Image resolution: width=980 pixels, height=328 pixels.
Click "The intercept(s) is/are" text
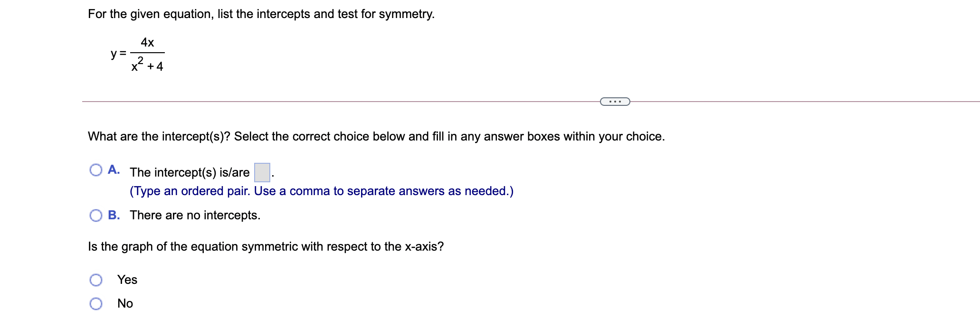click(x=190, y=173)
